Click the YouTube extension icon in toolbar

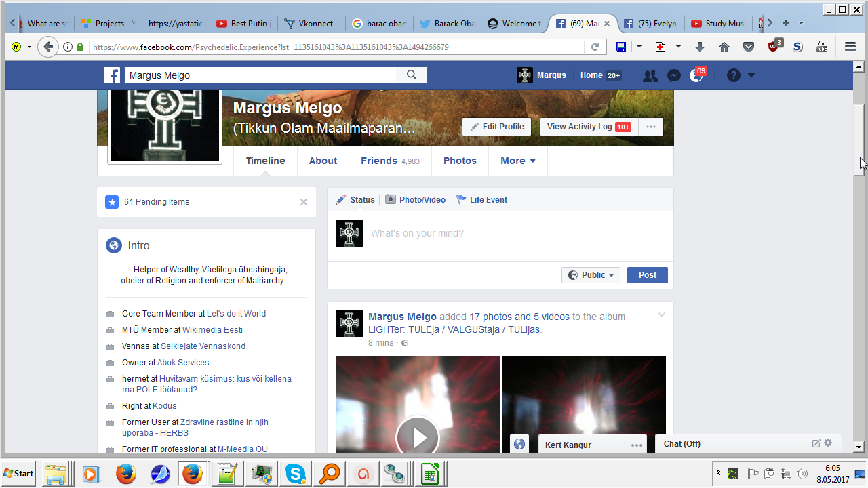(x=822, y=47)
